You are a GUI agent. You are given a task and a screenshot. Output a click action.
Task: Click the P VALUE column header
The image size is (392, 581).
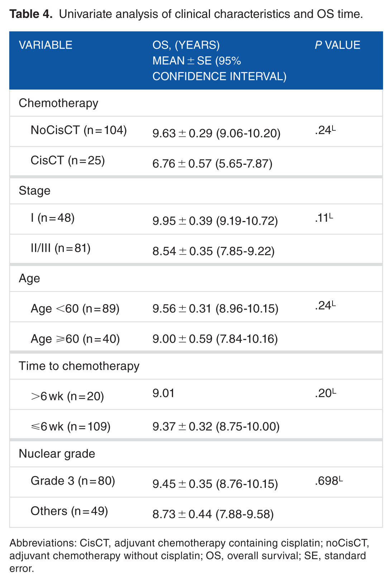point(337,45)
